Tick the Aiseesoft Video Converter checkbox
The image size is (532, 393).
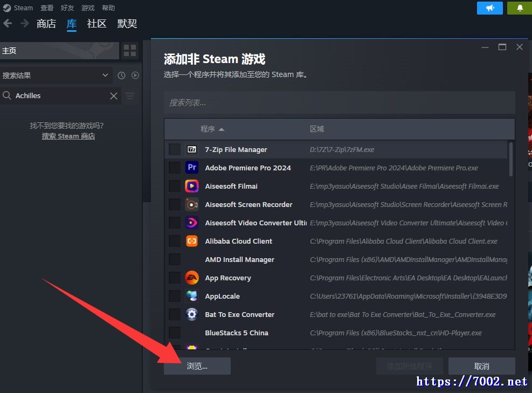pos(175,223)
